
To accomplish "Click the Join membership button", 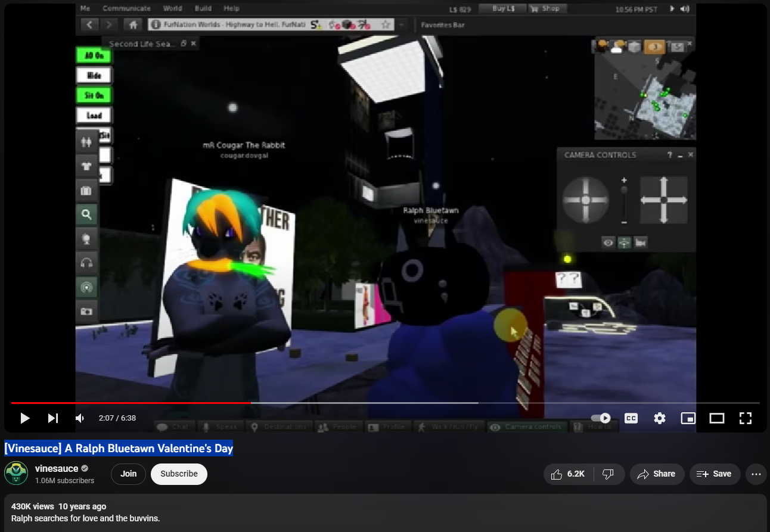I will pos(129,474).
